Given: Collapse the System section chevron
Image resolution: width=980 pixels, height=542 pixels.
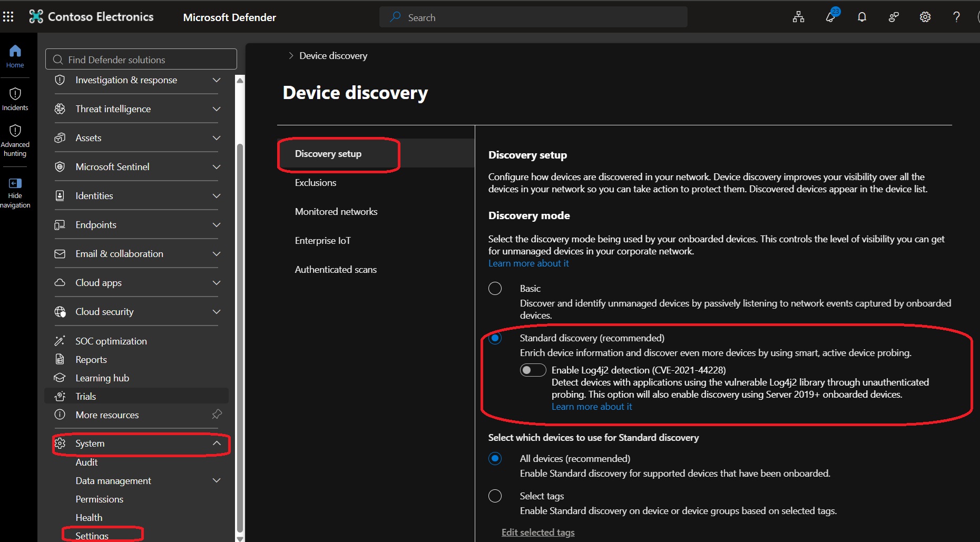Looking at the screenshot, I should [x=216, y=444].
